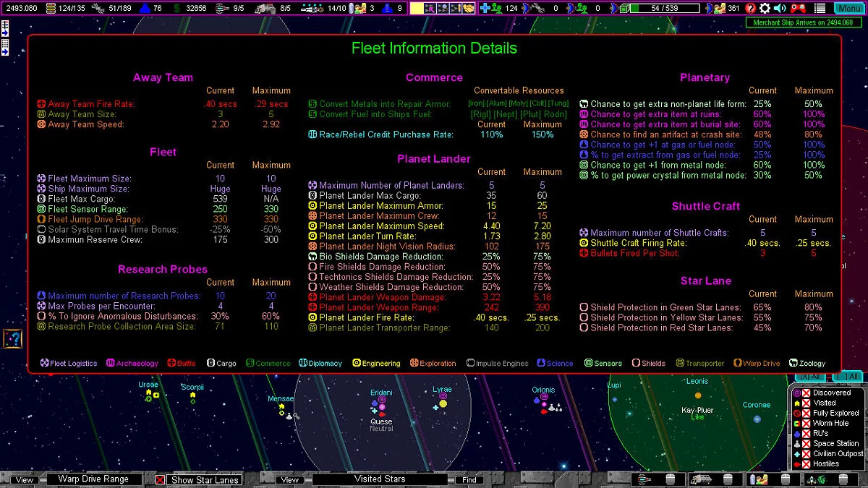Toggle the Show Star Lanes checkbox
This screenshot has width=868, height=488.
click(x=160, y=480)
